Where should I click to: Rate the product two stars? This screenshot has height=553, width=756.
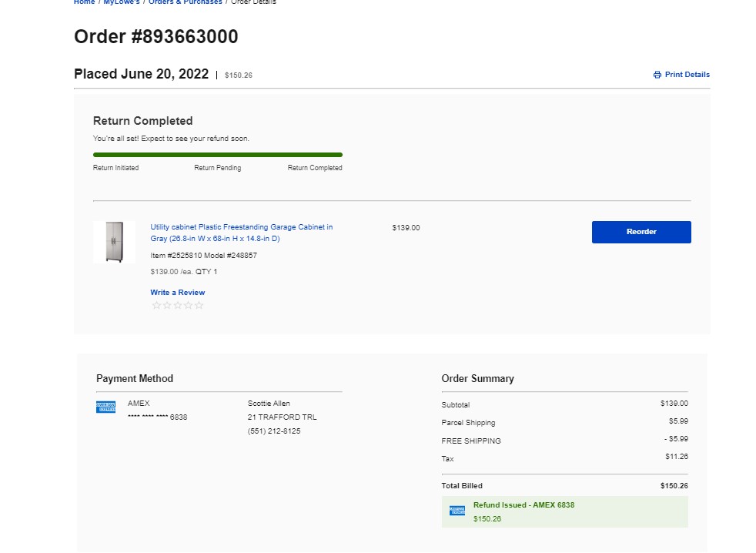pyautogui.click(x=167, y=306)
